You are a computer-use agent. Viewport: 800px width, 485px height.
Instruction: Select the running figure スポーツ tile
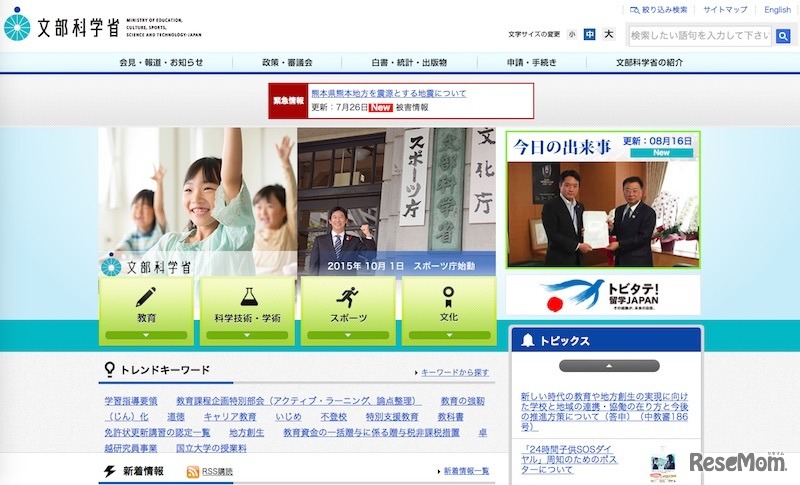pyautogui.click(x=348, y=311)
